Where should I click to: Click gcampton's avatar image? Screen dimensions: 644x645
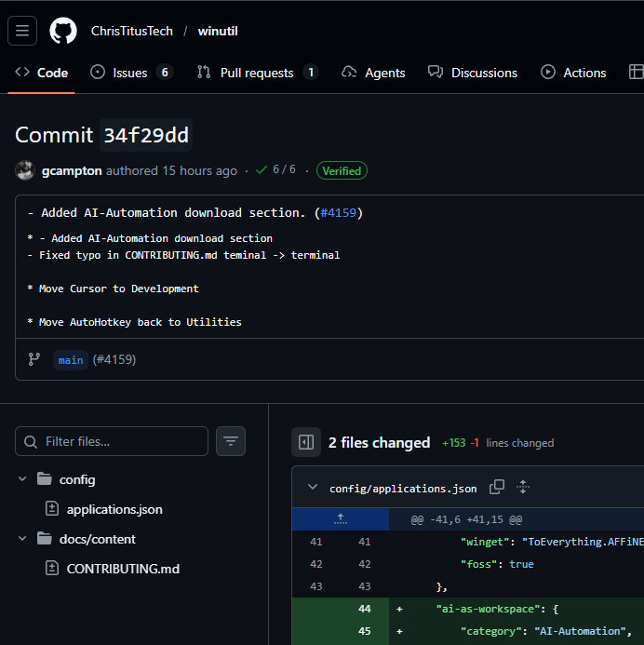pos(25,170)
